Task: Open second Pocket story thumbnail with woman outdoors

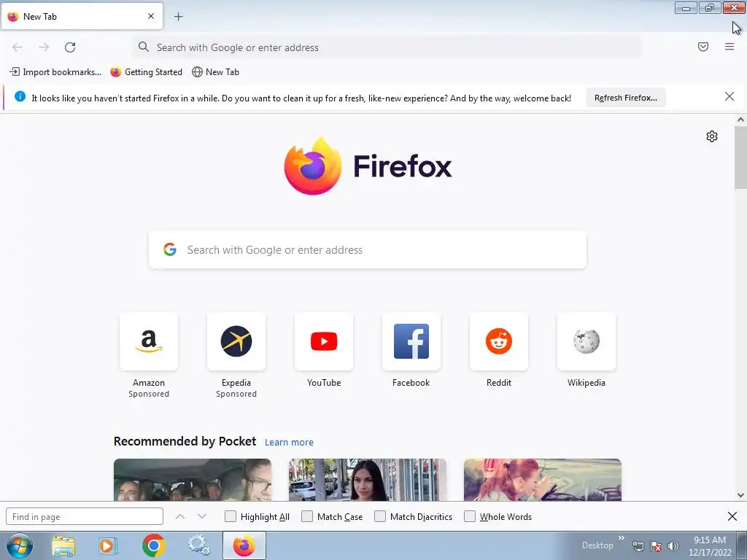Action: [x=368, y=480]
